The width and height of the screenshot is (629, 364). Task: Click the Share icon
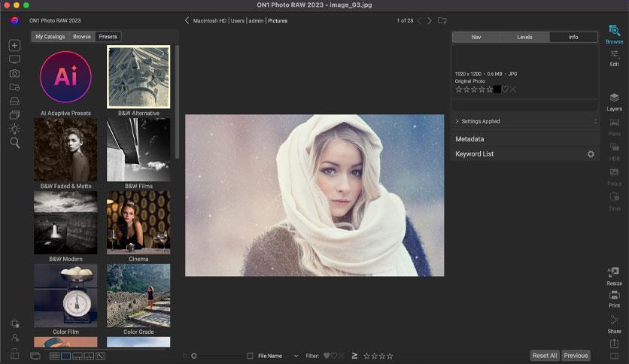tap(614, 320)
